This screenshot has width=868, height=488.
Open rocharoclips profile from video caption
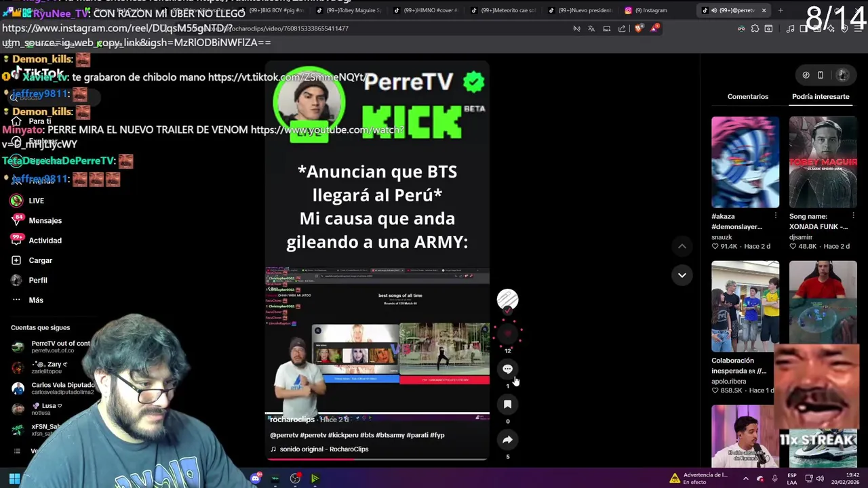[x=292, y=420]
